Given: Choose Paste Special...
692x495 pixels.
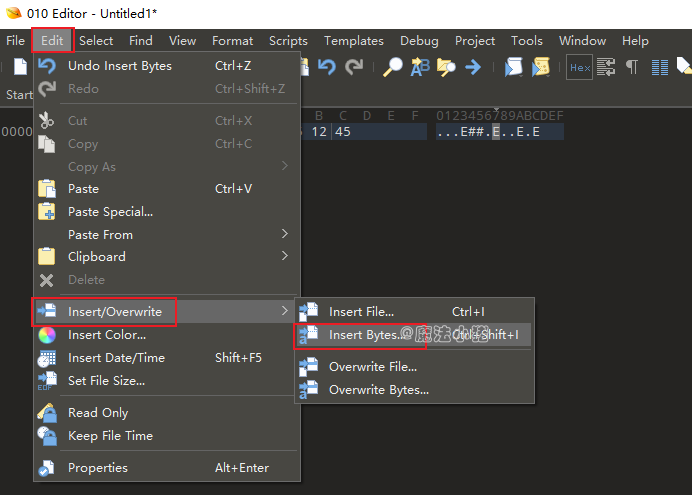Looking at the screenshot, I should [x=167, y=212].
